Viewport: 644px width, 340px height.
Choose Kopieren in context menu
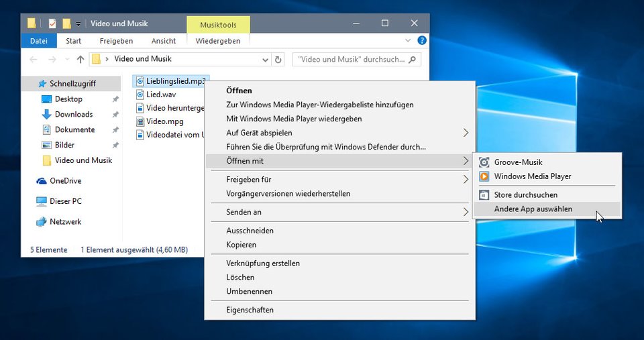tap(341, 245)
